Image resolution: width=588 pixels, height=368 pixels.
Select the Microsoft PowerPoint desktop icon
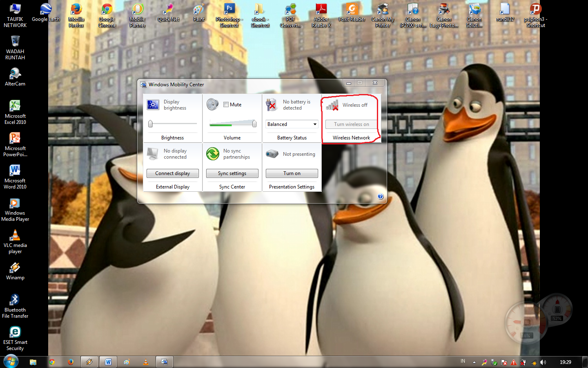(x=15, y=145)
